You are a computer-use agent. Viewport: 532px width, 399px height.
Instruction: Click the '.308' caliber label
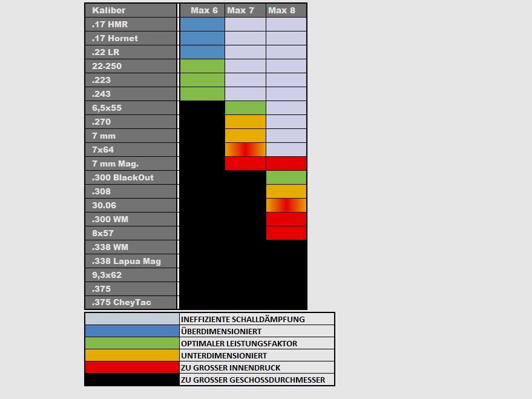click(x=101, y=191)
